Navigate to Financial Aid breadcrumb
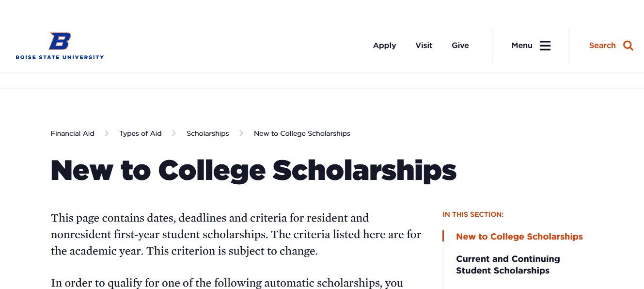644x289 pixels. 73,133
